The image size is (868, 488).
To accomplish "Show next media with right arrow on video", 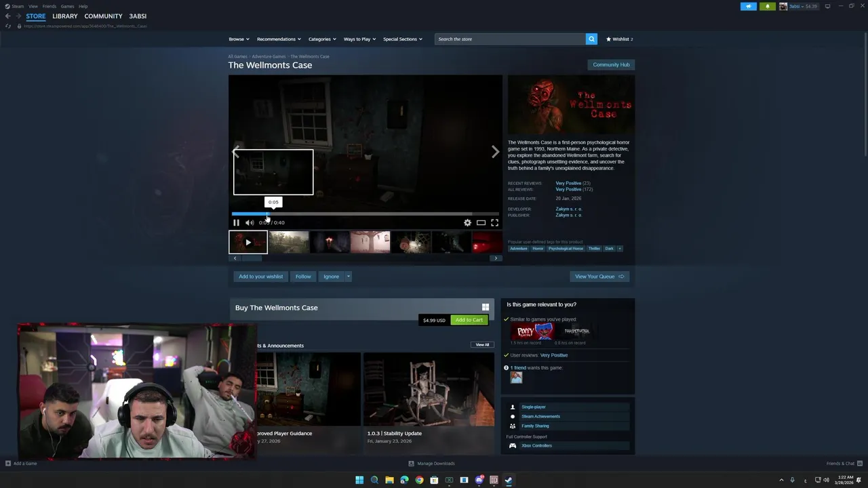I will (495, 152).
